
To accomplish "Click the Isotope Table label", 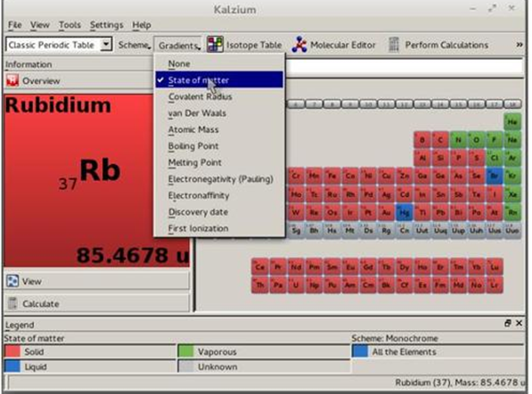I will coord(254,45).
